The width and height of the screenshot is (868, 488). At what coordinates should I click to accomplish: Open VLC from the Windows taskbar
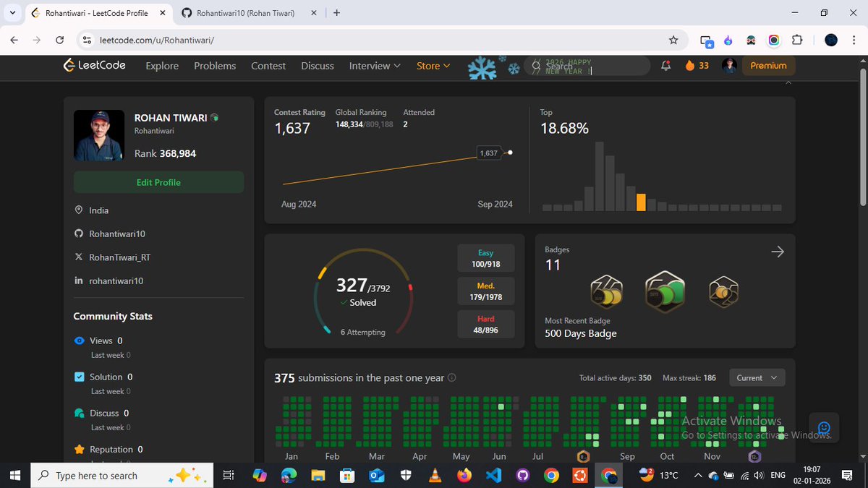click(435, 475)
